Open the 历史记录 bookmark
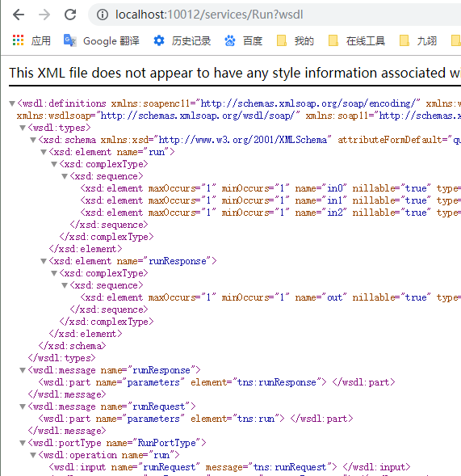The image size is (461, 476). [x=182, y=40]
